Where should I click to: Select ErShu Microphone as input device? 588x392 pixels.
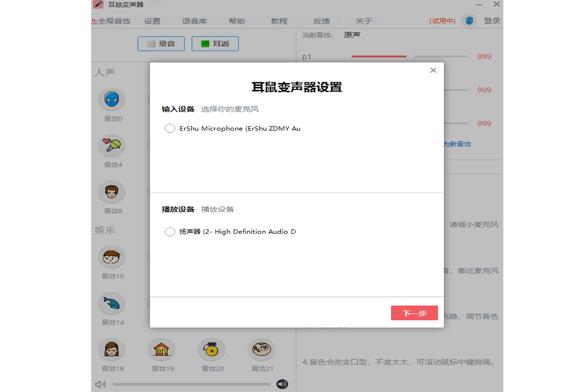coord(170,128)
